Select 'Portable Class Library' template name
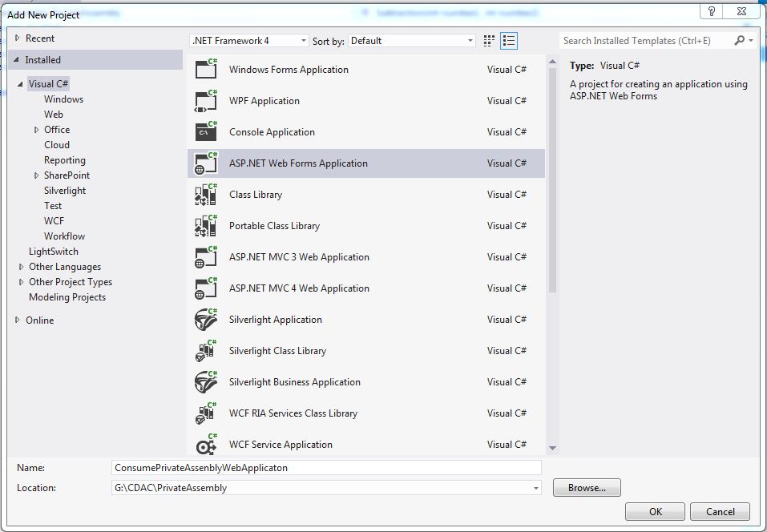Image resolution: width=767 pixels, height=532 pixels. pyautogui.click(x=274, y=226)
